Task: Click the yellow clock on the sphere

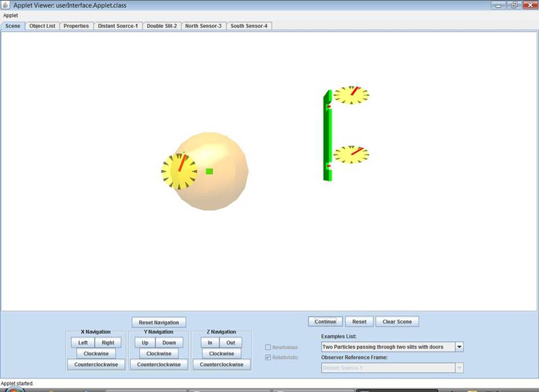Action: tap(179, 172)
